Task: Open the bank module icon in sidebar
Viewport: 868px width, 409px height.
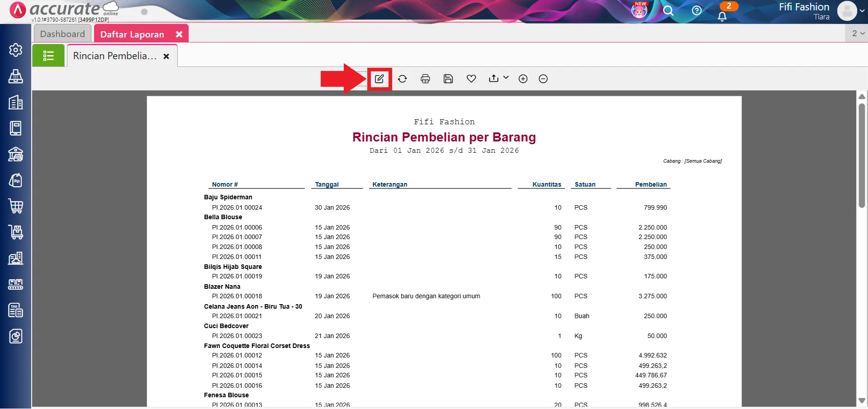Action: (16, 154)
